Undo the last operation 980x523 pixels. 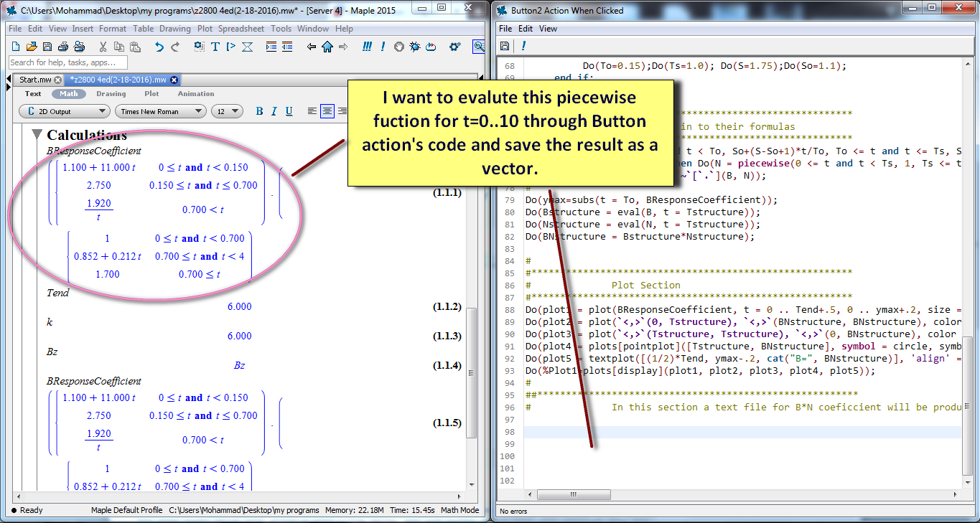(x=159, y=47)
